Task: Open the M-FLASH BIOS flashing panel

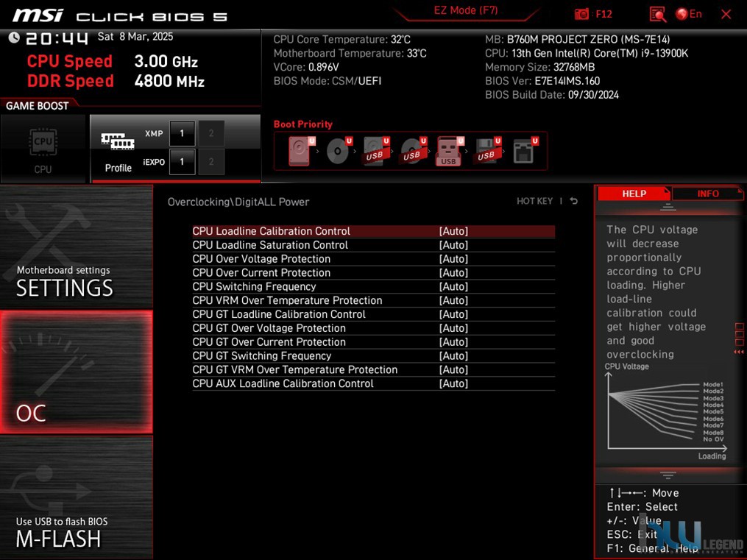Action: (77, 497)
